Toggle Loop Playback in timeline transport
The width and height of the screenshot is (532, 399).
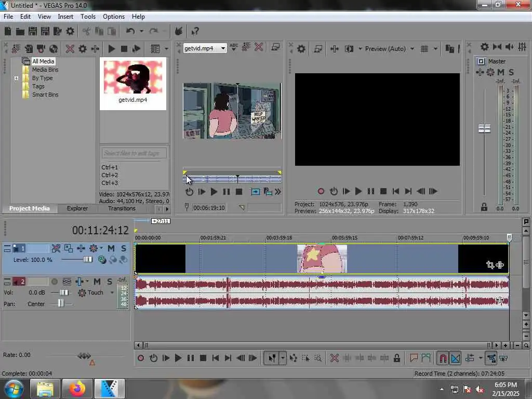pos(153,358)
